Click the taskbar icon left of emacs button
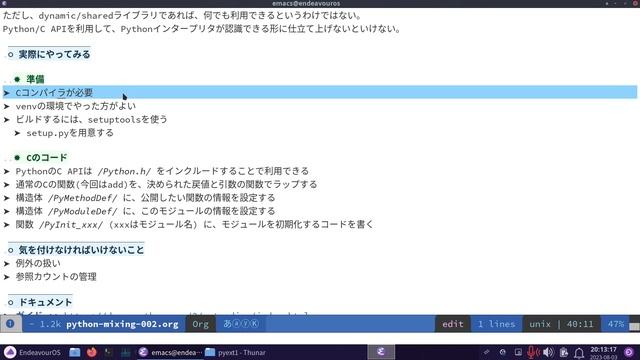The height and width of the screenshot is (360, 640). point(125,352)
